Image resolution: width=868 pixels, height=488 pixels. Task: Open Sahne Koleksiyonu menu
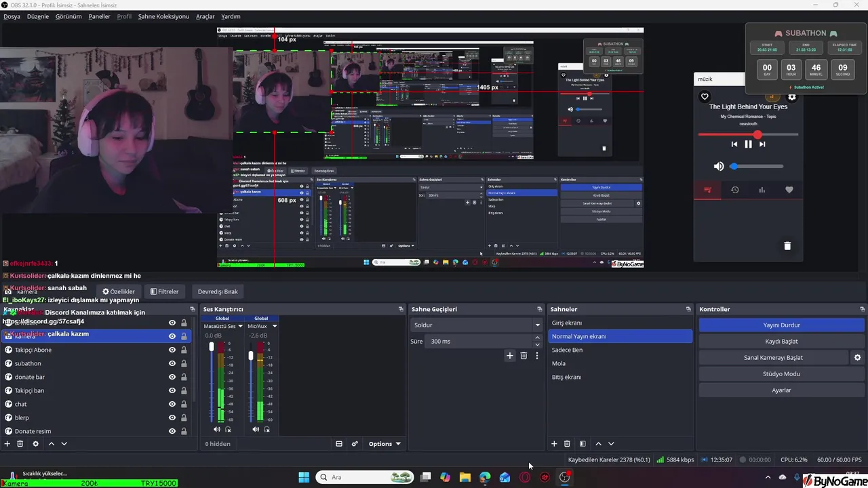coord(163,16)
